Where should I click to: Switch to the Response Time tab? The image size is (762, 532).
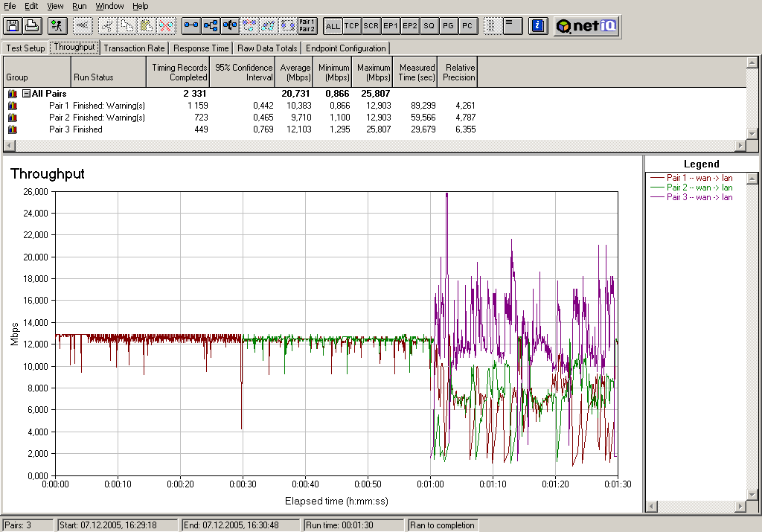[201, 48]
